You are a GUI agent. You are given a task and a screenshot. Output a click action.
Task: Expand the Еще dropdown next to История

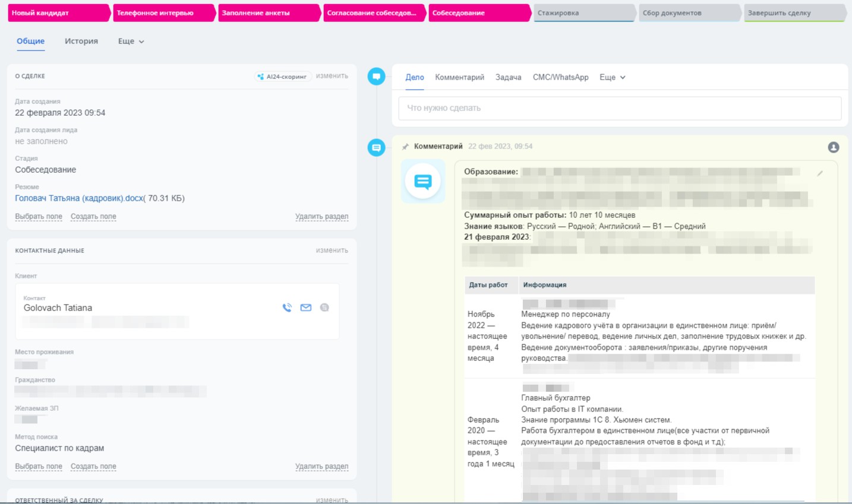pos(131,42)
